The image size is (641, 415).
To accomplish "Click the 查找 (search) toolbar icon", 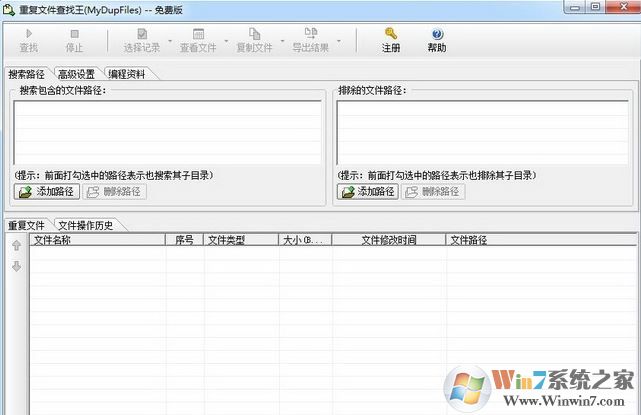I will click(29, 34).
